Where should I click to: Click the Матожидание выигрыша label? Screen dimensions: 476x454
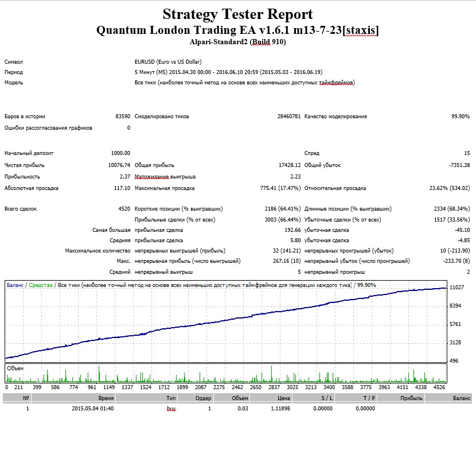tap(165, 177)
